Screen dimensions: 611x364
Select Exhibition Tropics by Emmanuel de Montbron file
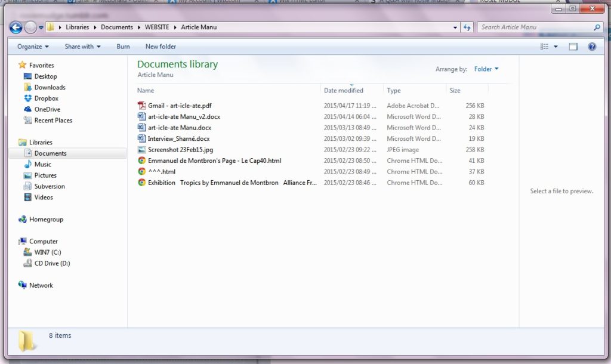(x=232, y=183)
